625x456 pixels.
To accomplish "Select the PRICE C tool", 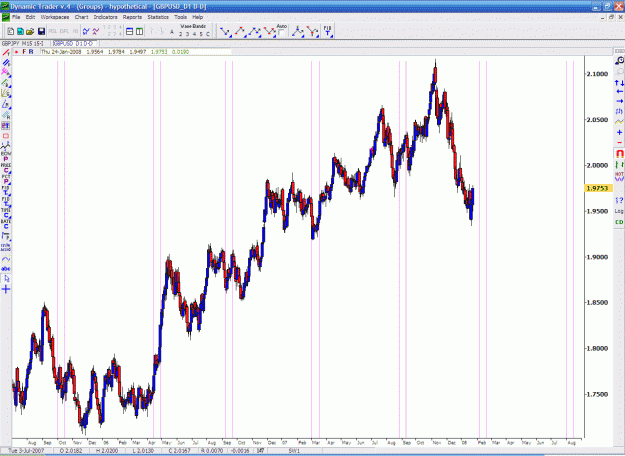I will 6,169.
